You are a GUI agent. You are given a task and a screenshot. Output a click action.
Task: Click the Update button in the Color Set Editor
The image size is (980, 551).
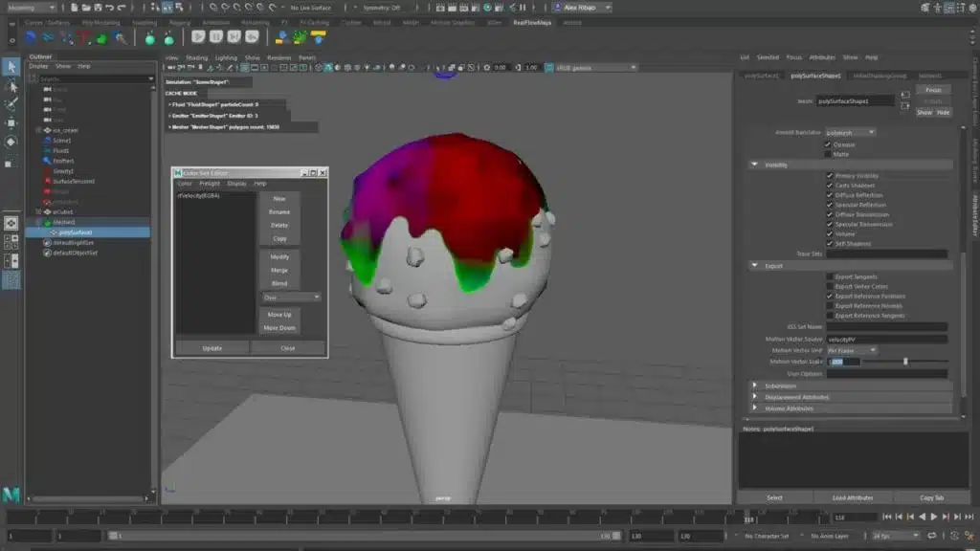pos(211,347)
